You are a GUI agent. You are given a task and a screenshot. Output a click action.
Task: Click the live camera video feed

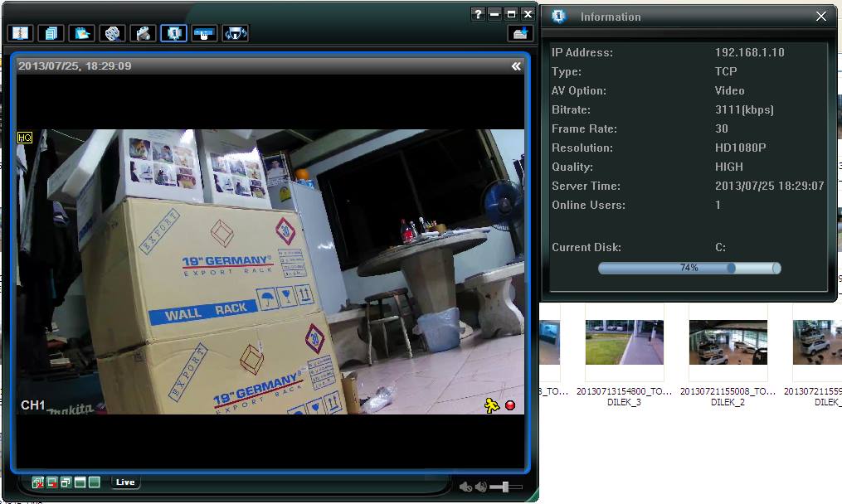tap(270, 272)
